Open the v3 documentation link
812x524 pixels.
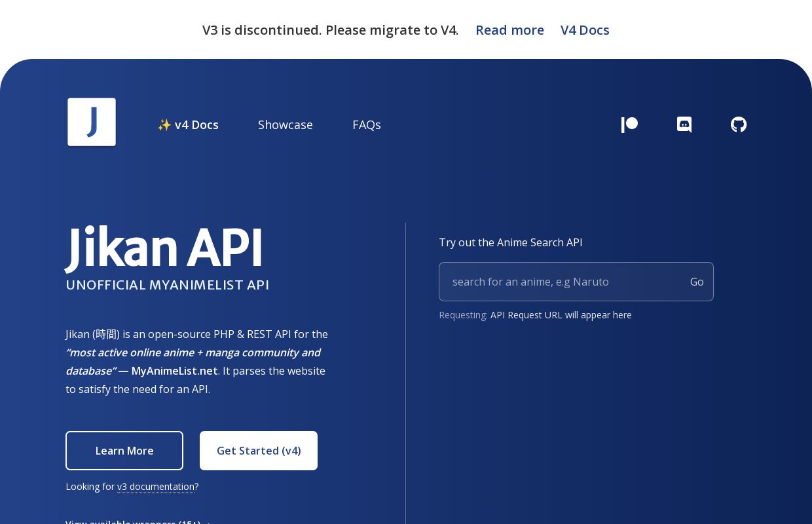156,487
